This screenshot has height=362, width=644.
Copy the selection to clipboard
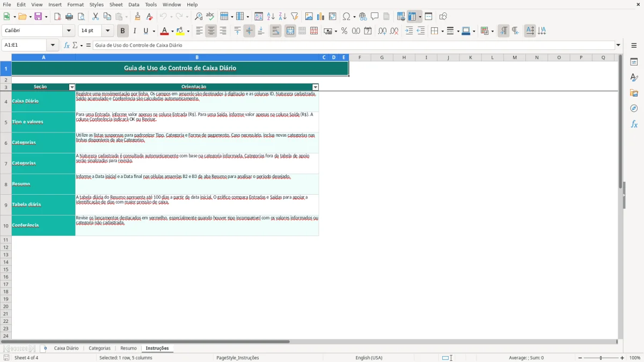pos(107,17)
